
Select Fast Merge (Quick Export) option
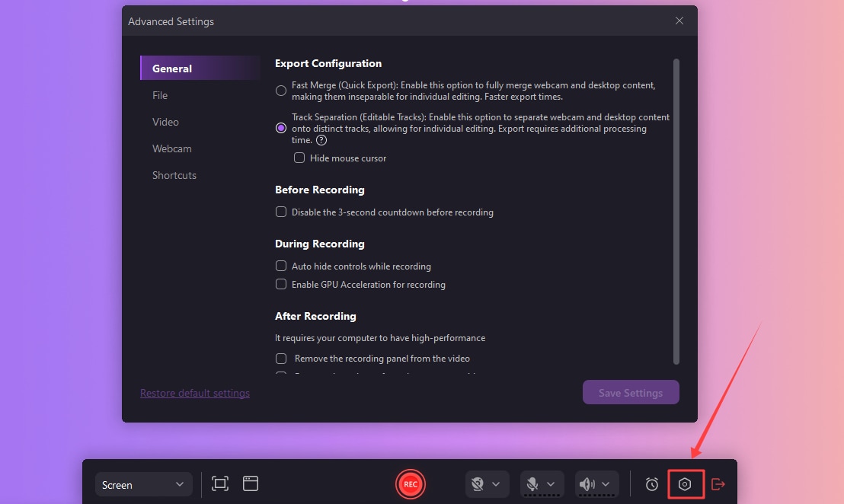(x=281, y=91)
